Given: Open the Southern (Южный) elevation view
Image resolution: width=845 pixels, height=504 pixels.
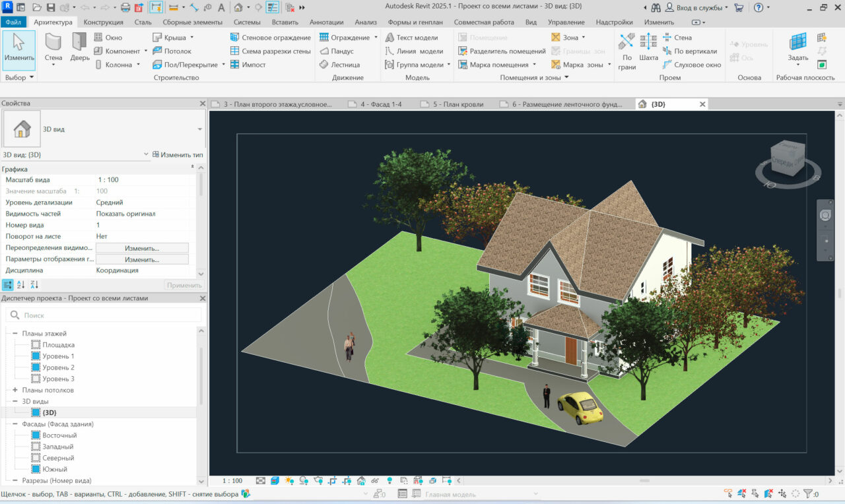Looking at the screenshot, I should (x=55, y=469).
